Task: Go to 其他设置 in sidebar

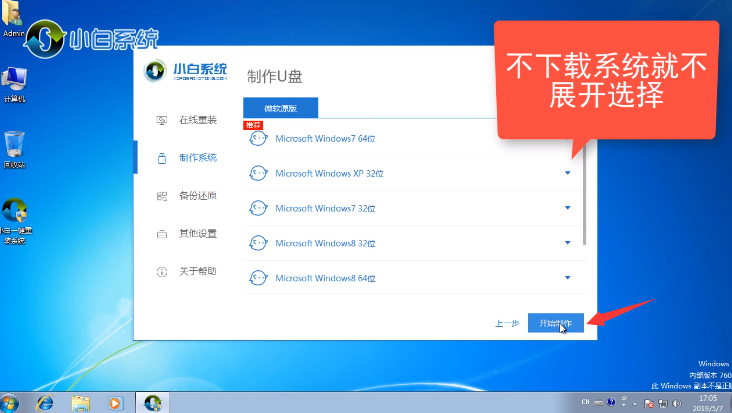Action: 198,233
